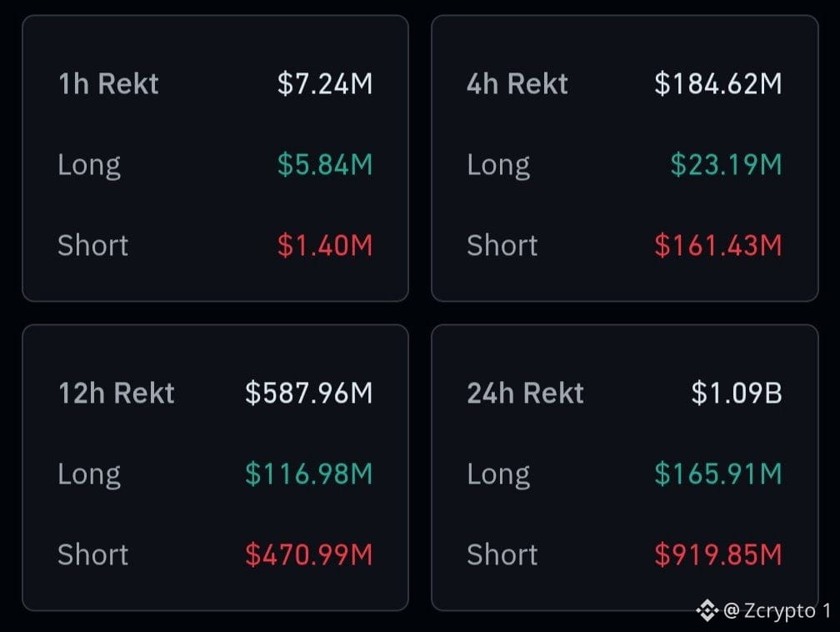The image size is (840, 632).
Task: Click the red $1.40M short value
Action: click(325, 245)
